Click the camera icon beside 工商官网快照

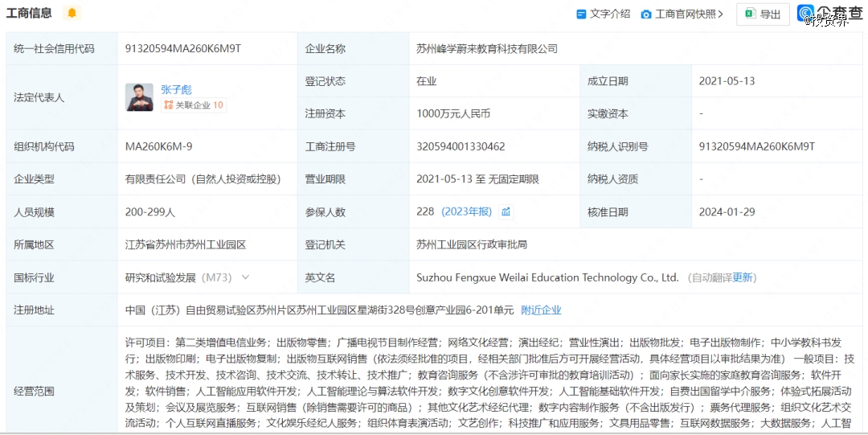pyautogui.click(x=646, y=14)
